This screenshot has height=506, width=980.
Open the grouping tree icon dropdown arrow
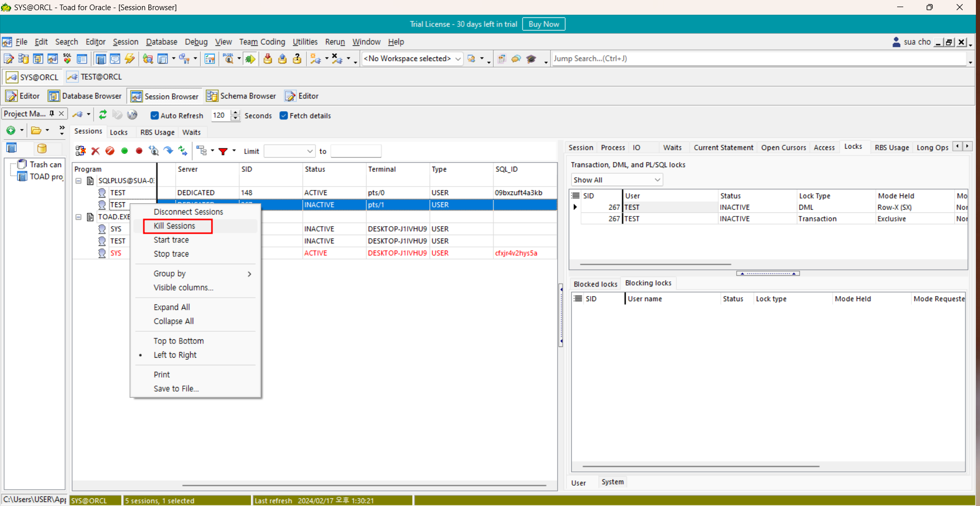[212, 151]
